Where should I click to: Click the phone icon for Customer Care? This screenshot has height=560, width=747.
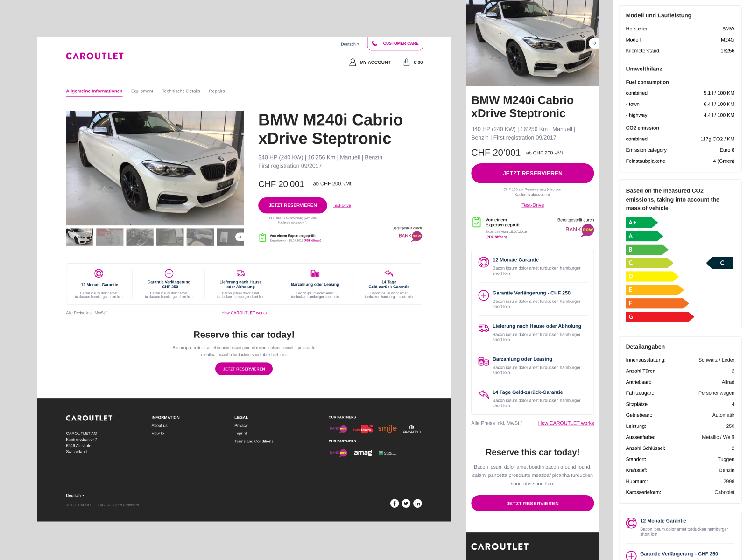[374, 43]
